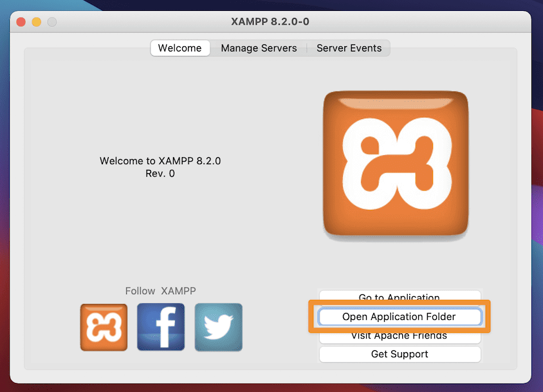This screenshot has width=543, height=392.
Task: Select the Welcome tab
Action: [x=179, y=48]
